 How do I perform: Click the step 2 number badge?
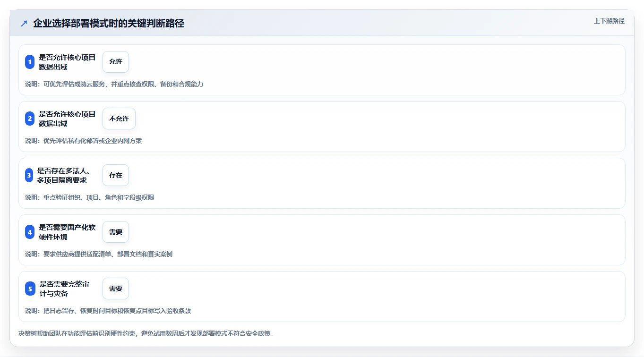[30, 119]
